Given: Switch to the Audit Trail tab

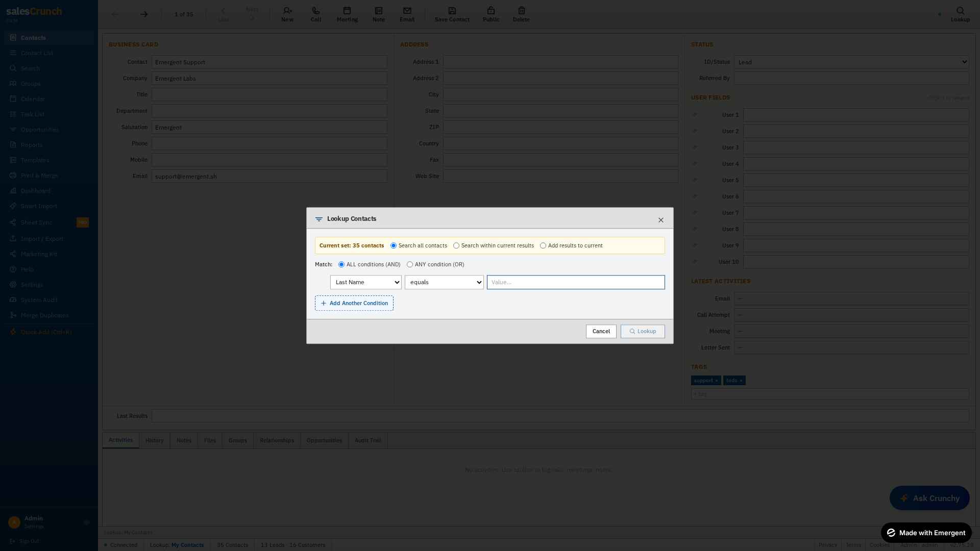Looking at the screenshot, I should tap(368, 440).
